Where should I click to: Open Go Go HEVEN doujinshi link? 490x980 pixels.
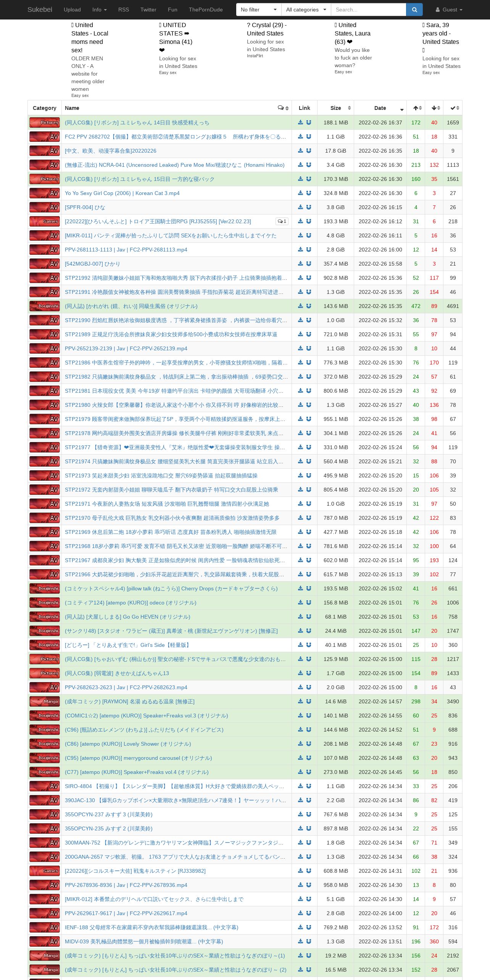pos(127,617)
